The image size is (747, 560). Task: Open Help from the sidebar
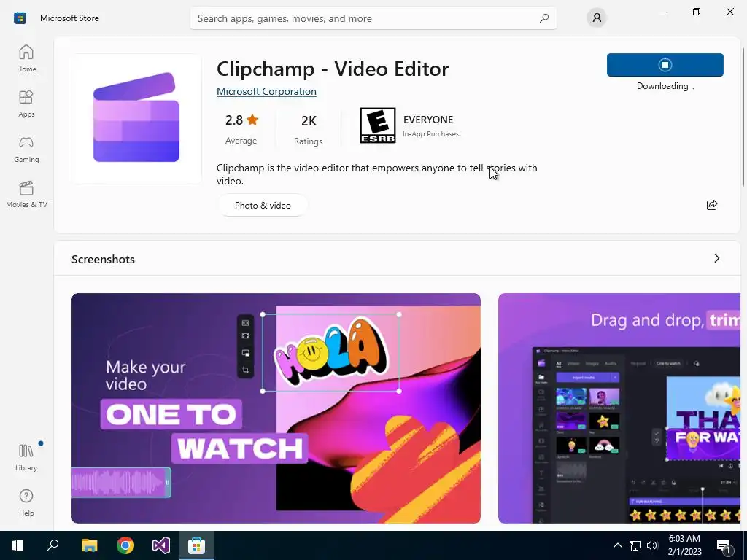tap(26, 502)
